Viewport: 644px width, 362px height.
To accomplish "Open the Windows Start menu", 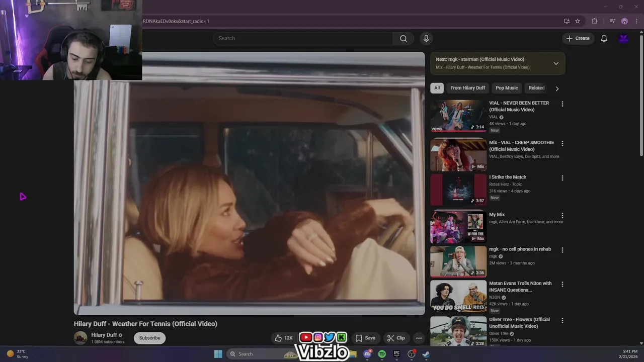I will pos(218,354).
